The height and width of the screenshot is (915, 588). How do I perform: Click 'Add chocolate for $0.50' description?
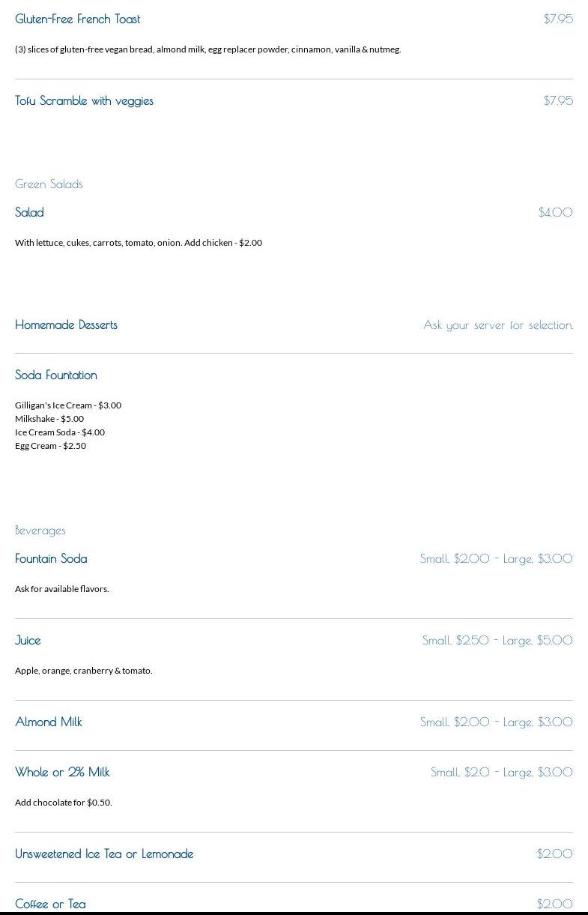click(x=64, y=803)
